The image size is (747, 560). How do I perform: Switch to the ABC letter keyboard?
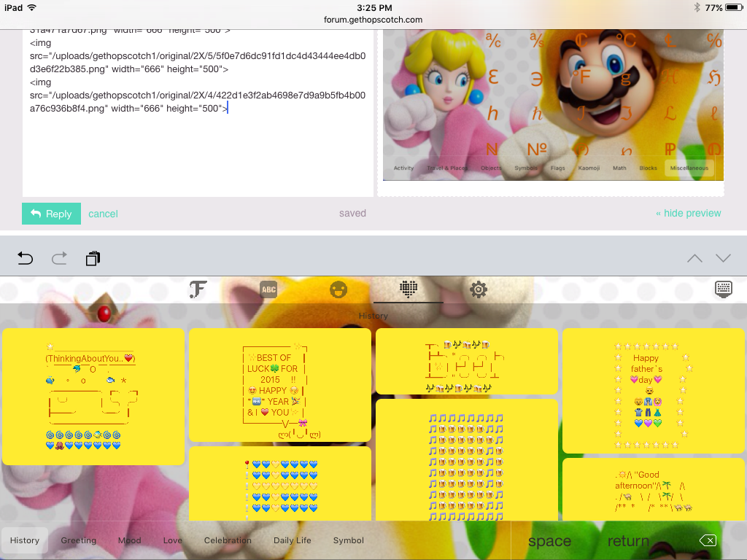point(268,289)
